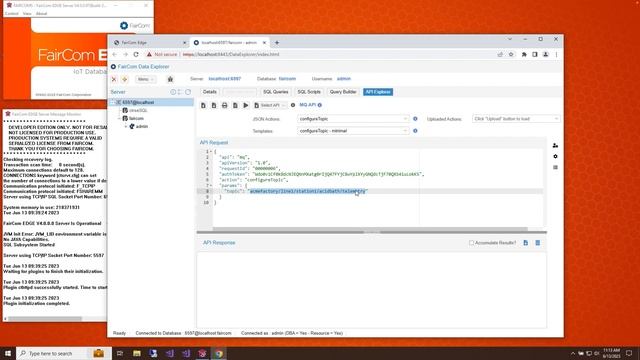Select the admin node in server tree

142,127
